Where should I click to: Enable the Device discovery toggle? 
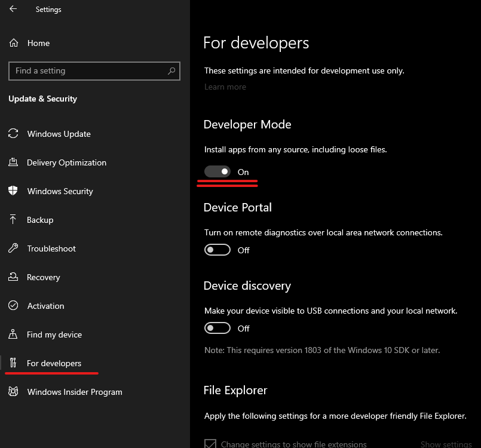[217, 328]
